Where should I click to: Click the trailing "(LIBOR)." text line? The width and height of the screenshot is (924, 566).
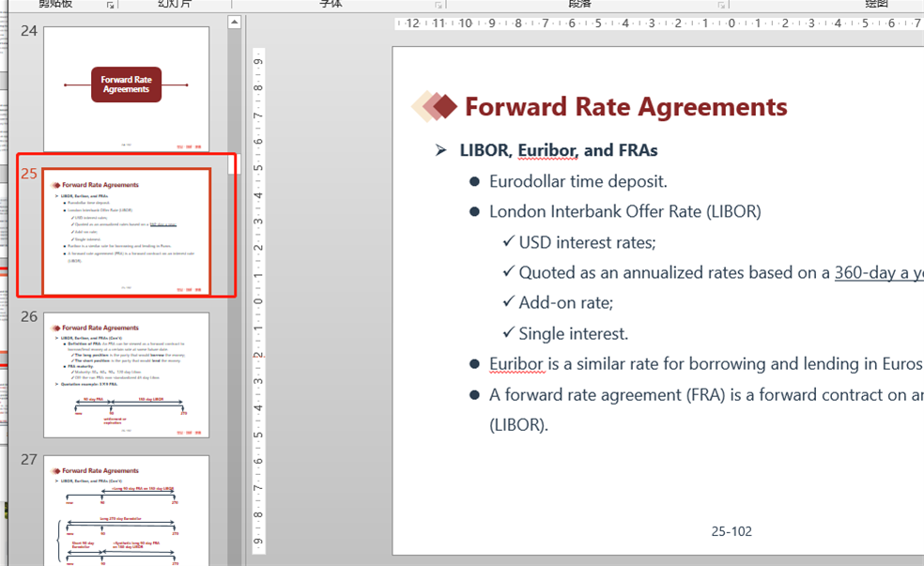click(x=518, y=424)
